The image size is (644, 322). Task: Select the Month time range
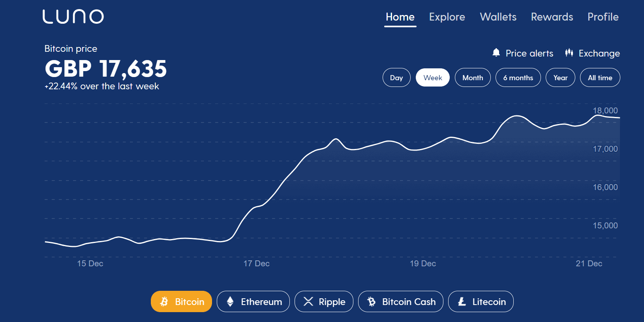click(x=473, y=77)
